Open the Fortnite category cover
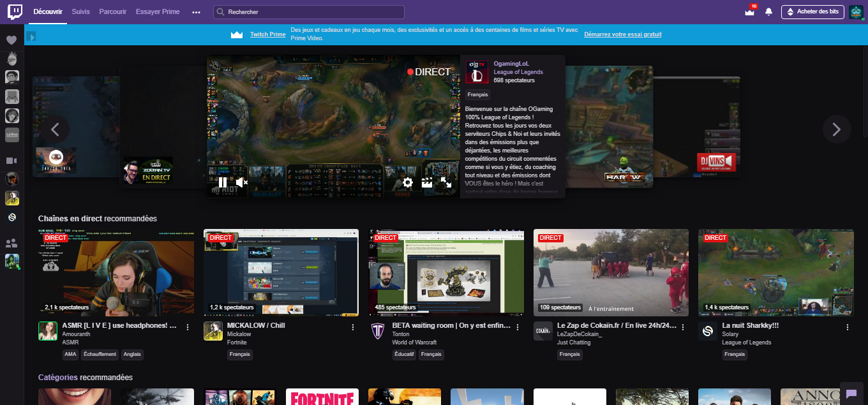The height and width of the screenshot is (405, 868). coord(322,397)
